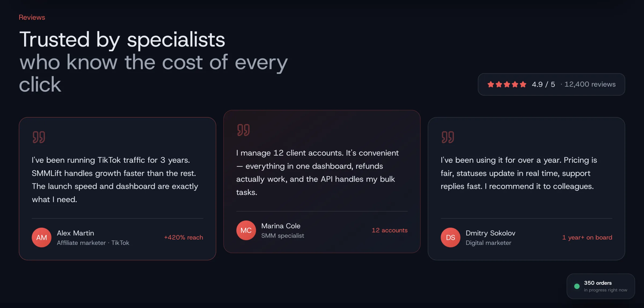Viewport: 644px width, 308px height.
Task: Click the name Dmitry Sokolov
Action: [491, 233]
